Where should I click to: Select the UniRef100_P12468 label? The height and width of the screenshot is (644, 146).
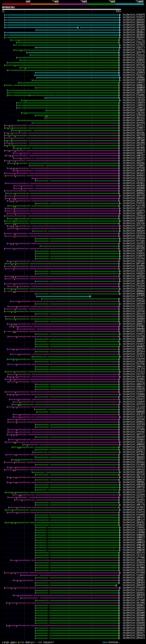[x=134, y=464]
